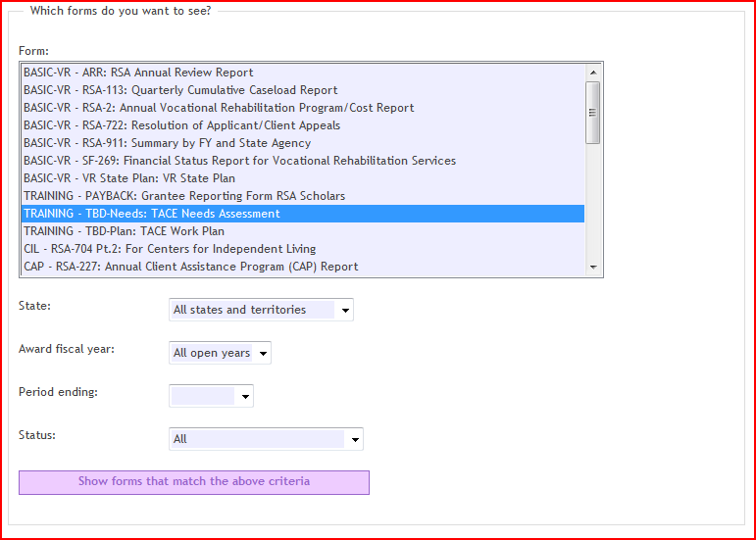
Task: Pick RSA-911 Summary by FY and State Agency
Action: coord(303,143)
